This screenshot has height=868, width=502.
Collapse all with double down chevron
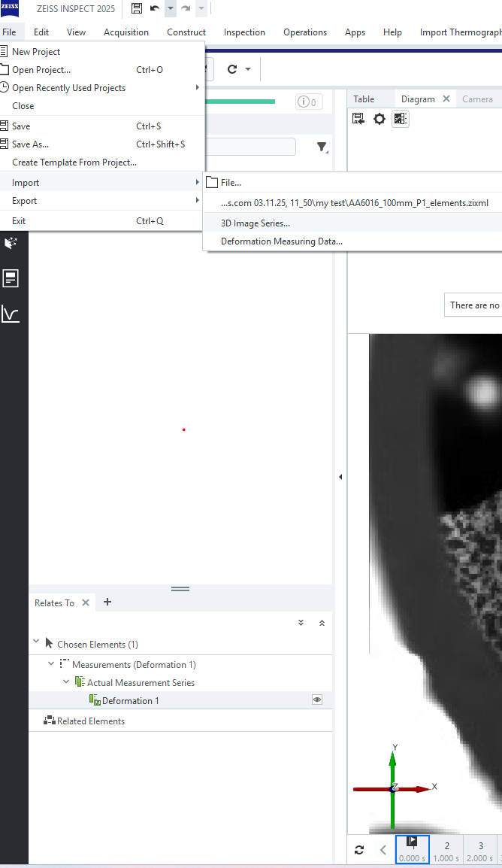tap(301, 623)
